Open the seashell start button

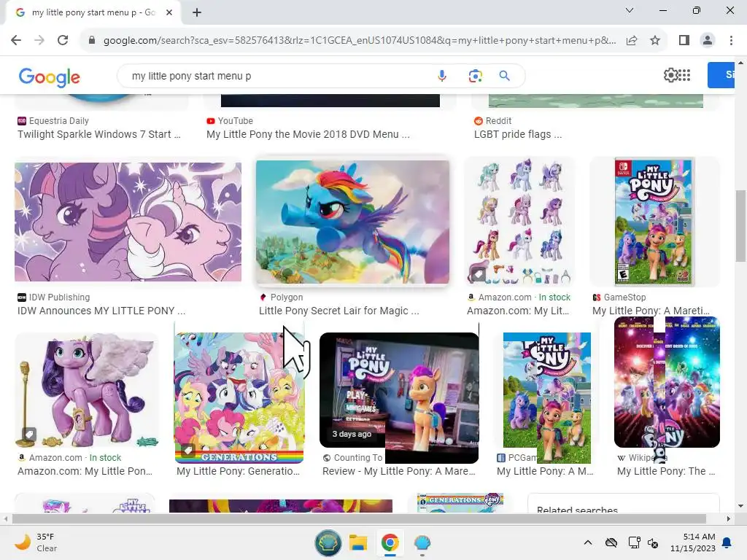coord(328,542)
